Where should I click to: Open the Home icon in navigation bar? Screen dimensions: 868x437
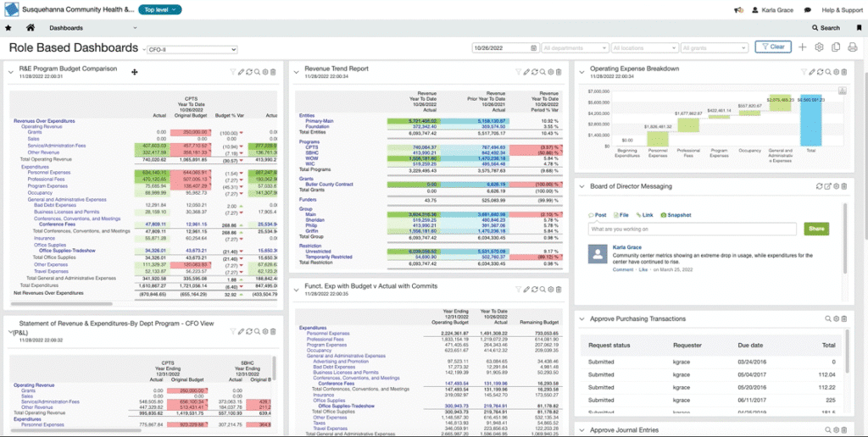[x=31, y=28]
